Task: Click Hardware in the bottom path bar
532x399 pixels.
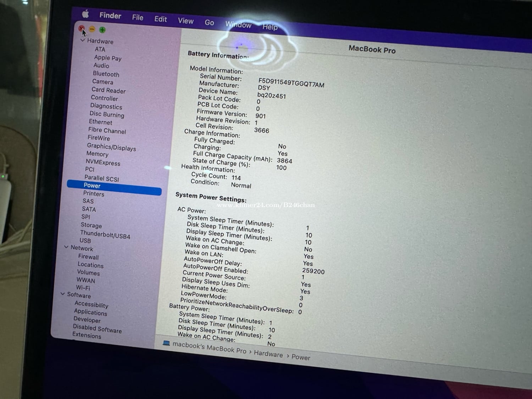Action: pos(268,354)
